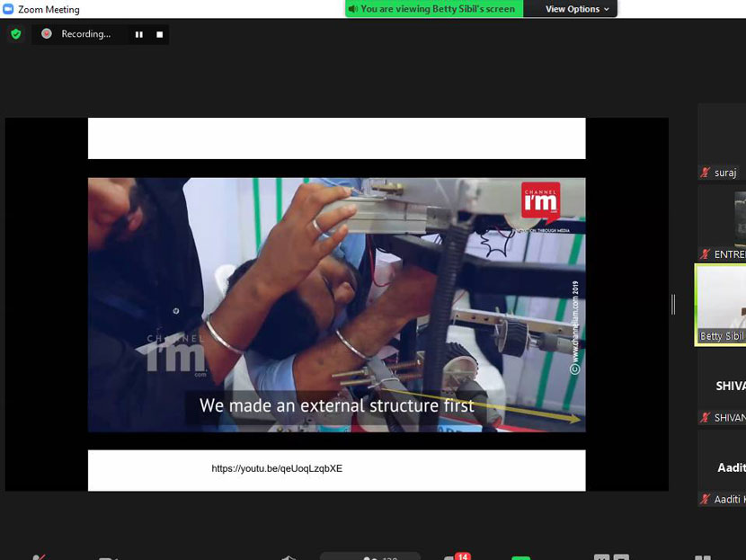The image size is (746, 560).
Task: Click the Zoom Meeting title bar icon
Action: (x=8, y=9)
